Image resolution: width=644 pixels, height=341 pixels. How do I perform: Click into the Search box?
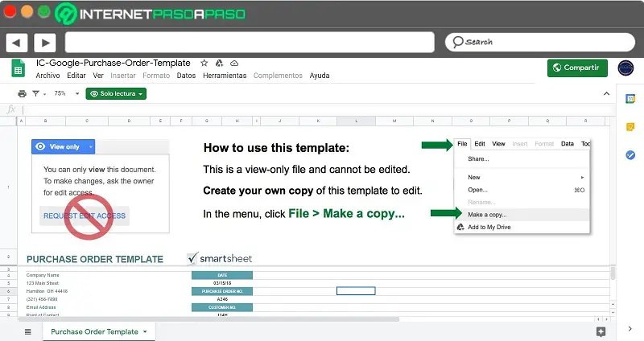click(x=539, y=42)
